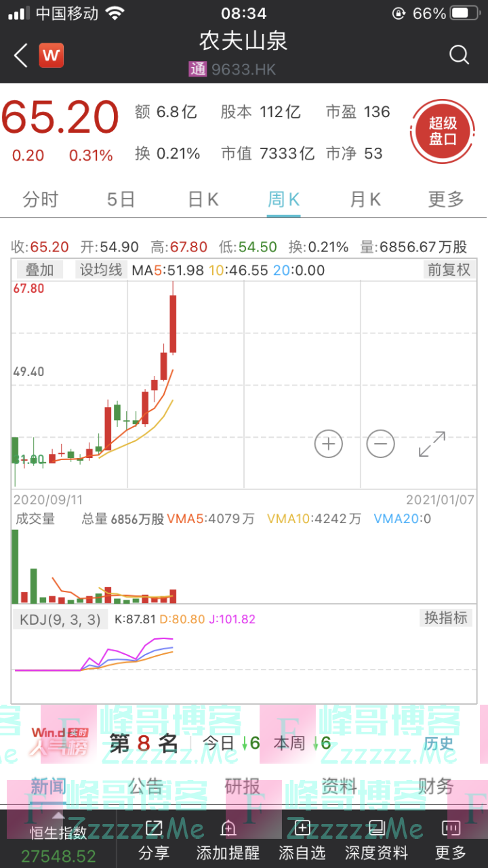This screenshot has height=868, width=488.
Task: Switch to the 公告 tab
Action: click(x=146, y=787)
